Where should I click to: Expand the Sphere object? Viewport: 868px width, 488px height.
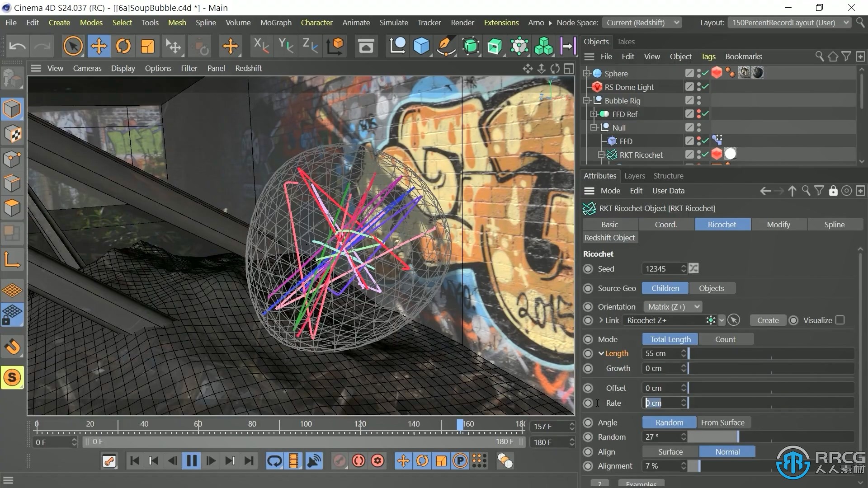click(587, 73)
